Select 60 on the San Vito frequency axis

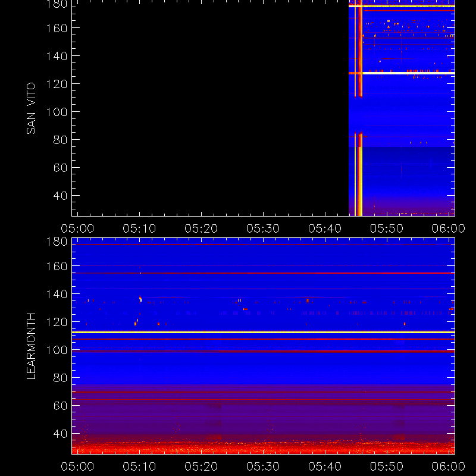point(60,168)
